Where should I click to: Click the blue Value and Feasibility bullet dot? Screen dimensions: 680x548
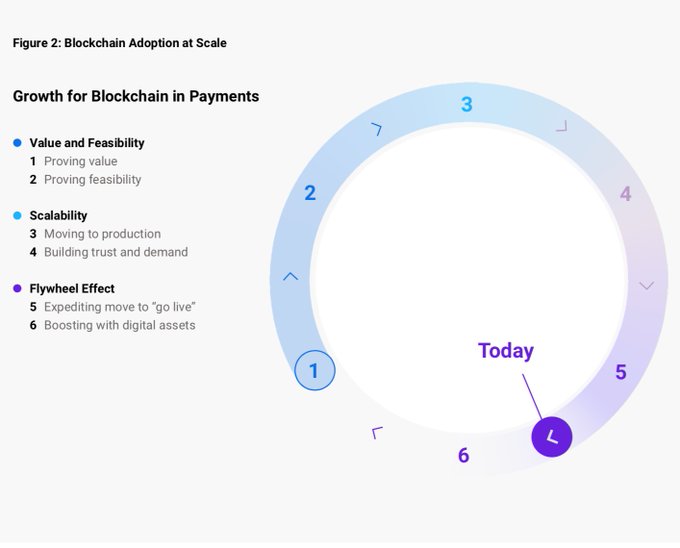click(x=17, y=143)
